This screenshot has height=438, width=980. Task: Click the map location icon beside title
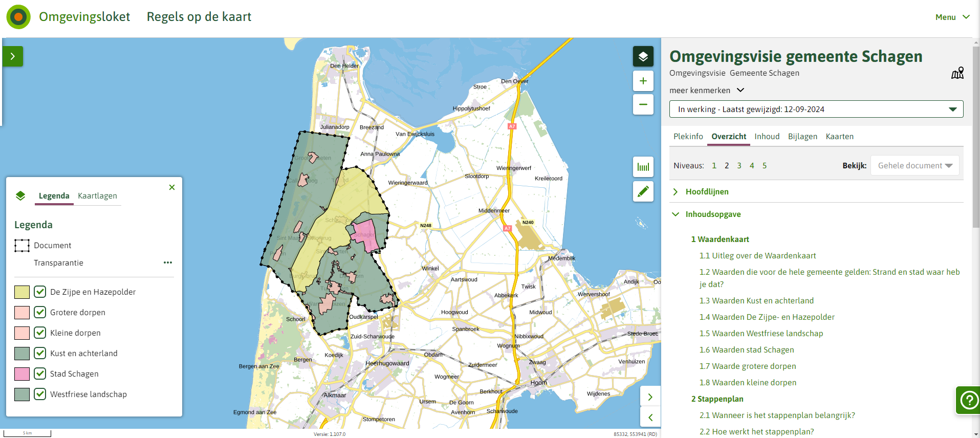(957, 73)
